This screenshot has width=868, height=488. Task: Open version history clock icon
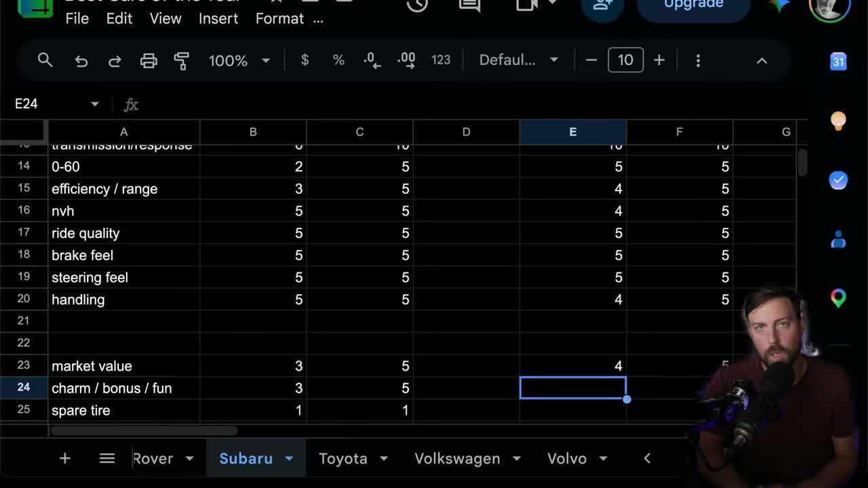tap(417, 5)
